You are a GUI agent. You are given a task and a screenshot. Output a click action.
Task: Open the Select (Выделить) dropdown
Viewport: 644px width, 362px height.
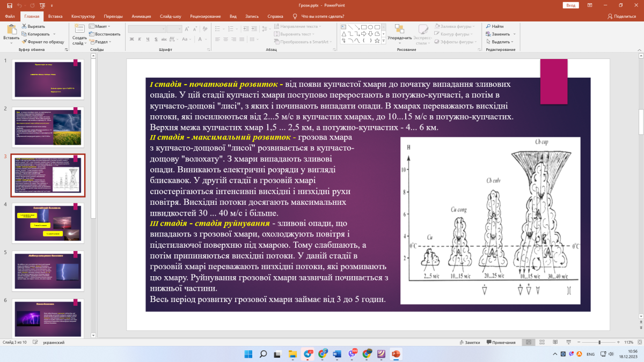click(x=500, y=41)
